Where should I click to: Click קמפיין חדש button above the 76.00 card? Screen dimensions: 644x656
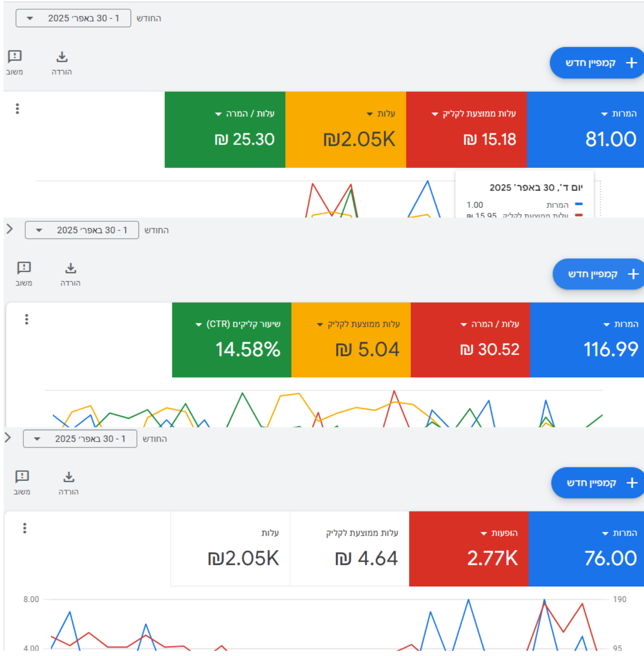click(x=598, y=483)
